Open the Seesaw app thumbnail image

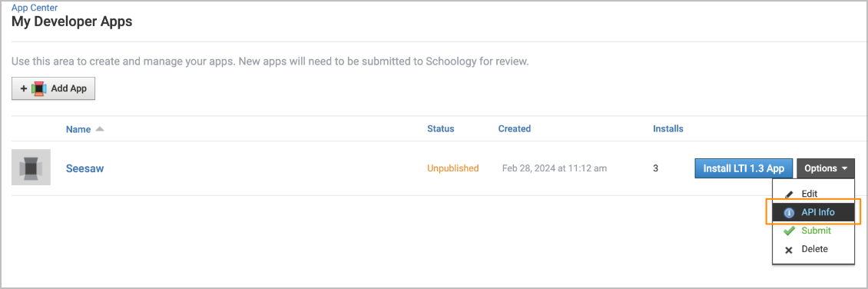click(x=31, y=168)
